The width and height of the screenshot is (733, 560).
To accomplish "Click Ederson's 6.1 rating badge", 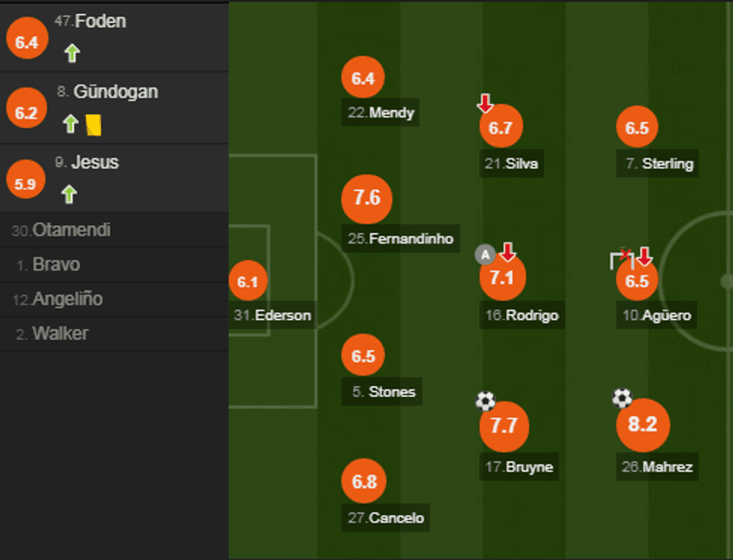I will pos(248,282).
